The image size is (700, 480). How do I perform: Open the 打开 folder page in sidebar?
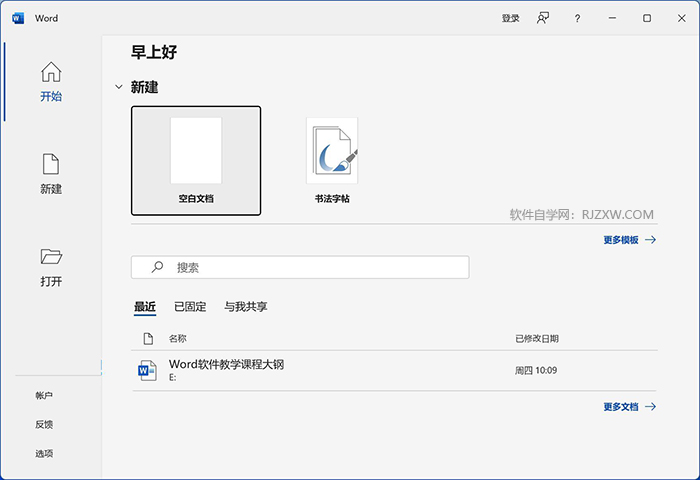(51, 267)
